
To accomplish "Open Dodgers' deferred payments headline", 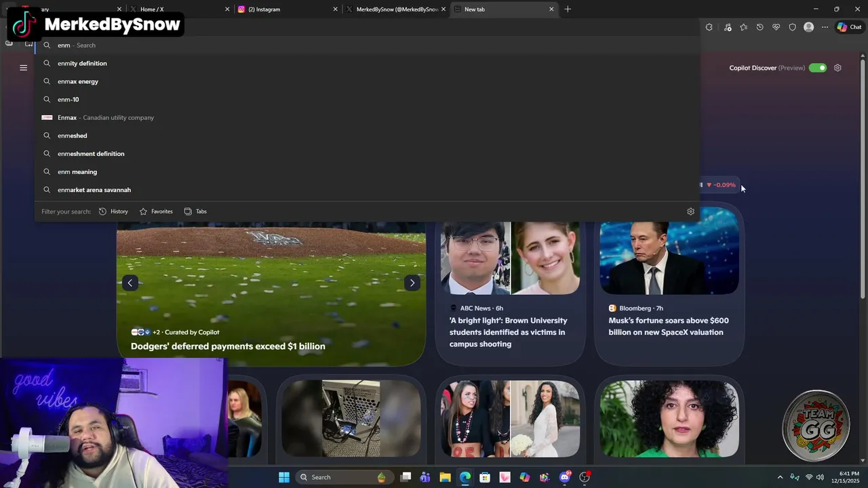I will pos(228,346).
